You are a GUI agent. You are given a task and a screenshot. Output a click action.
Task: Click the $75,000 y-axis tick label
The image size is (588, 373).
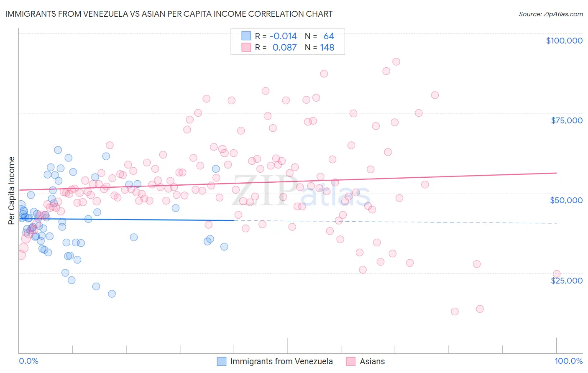tap(566, 120)
